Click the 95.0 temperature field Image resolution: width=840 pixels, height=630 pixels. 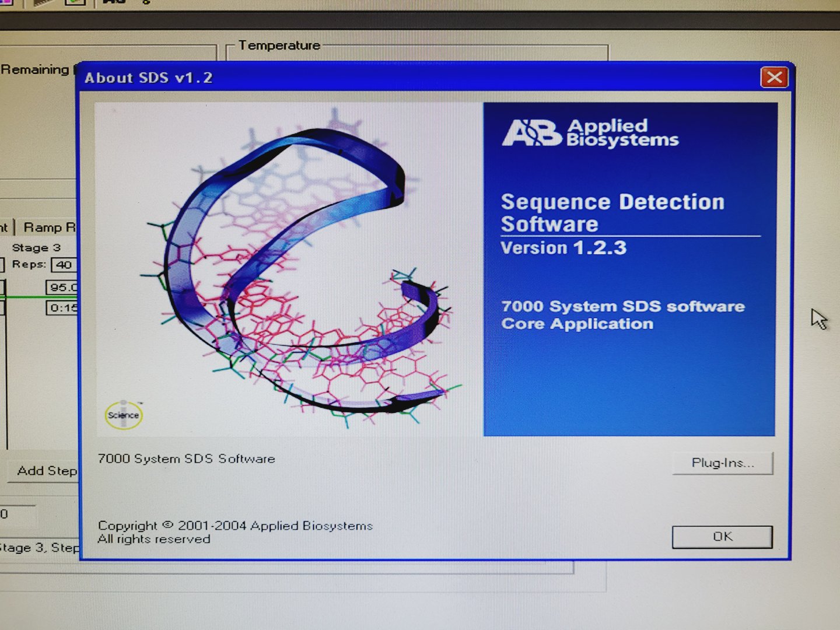pyautogui.click(x=62, y=287)
